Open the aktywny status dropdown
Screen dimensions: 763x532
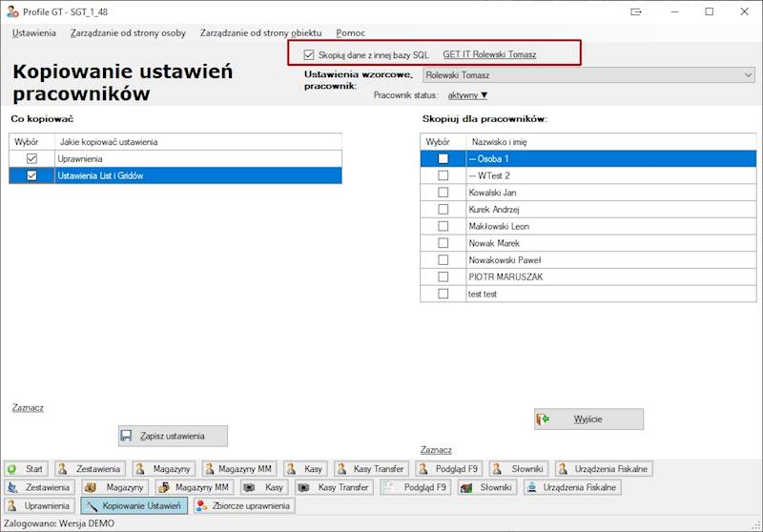(x=467, y=95)
